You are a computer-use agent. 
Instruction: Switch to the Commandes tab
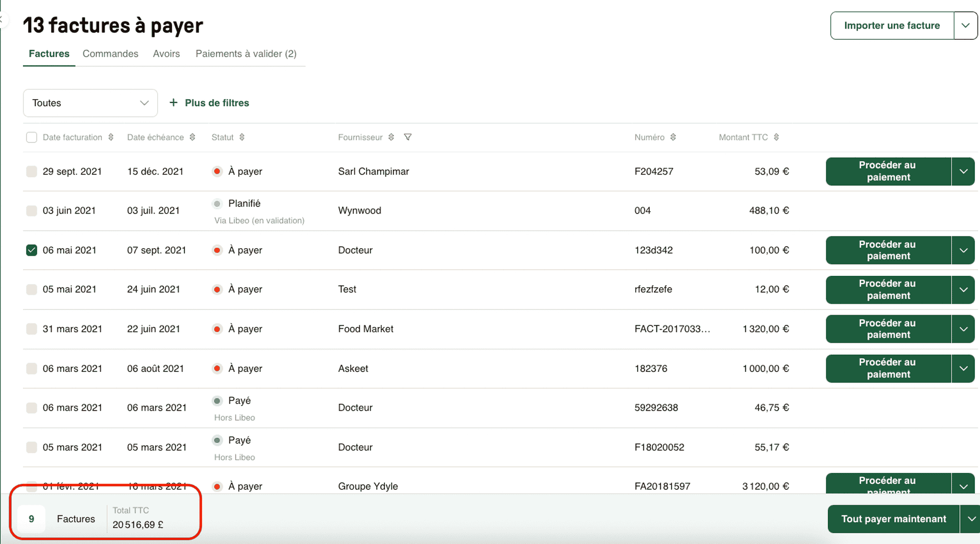pyautogui.click(x=110, y=54)
